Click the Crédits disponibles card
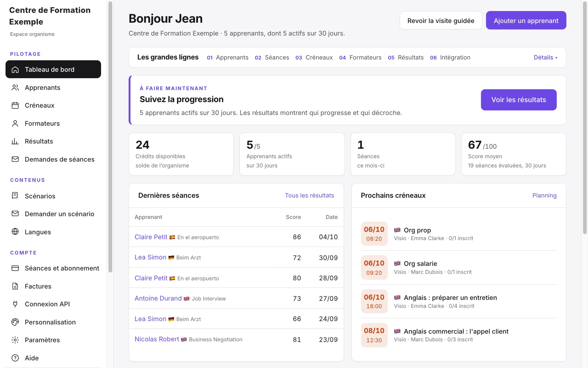Viewport: 588px width, 368px height. [181, 154]
